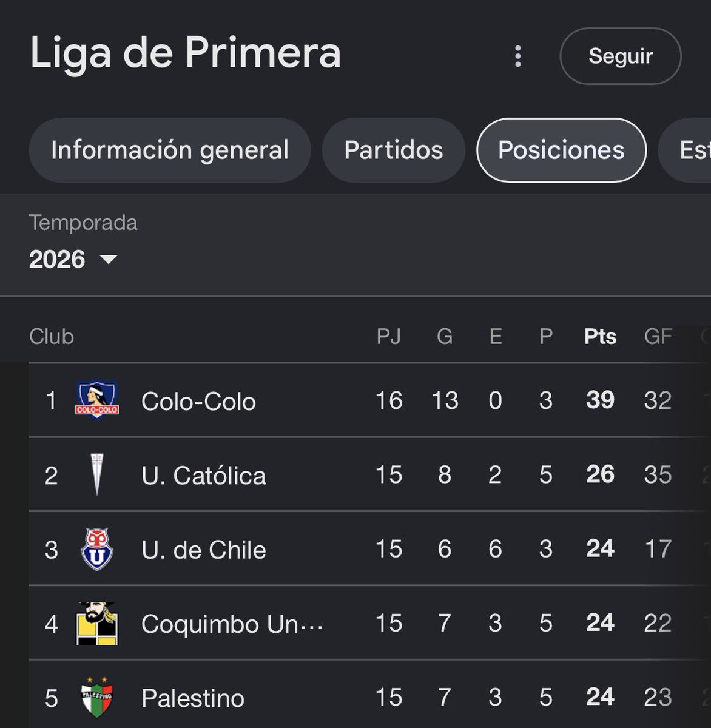Switch to the Partidos tab
Screen dimensions: 711x728
point(394,150)
